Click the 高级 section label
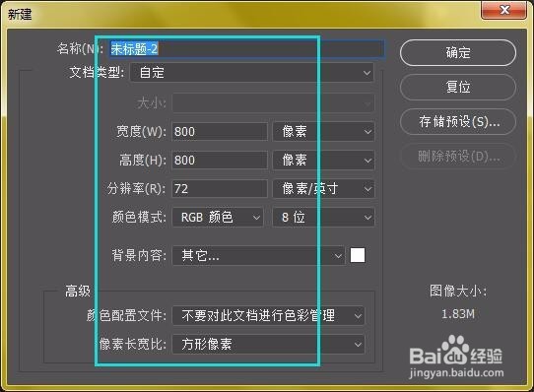This screenshot has width=534, height=392. (78, 292)
